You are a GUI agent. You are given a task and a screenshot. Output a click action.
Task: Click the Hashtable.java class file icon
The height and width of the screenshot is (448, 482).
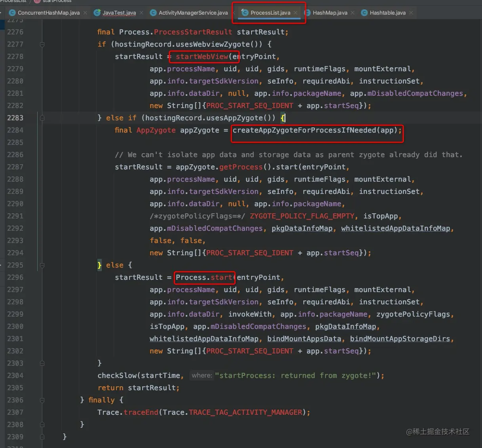coord(364,13)
